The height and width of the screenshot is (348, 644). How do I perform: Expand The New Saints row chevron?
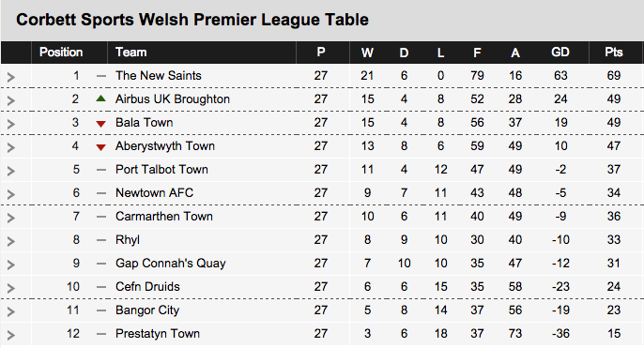point(11,77)
